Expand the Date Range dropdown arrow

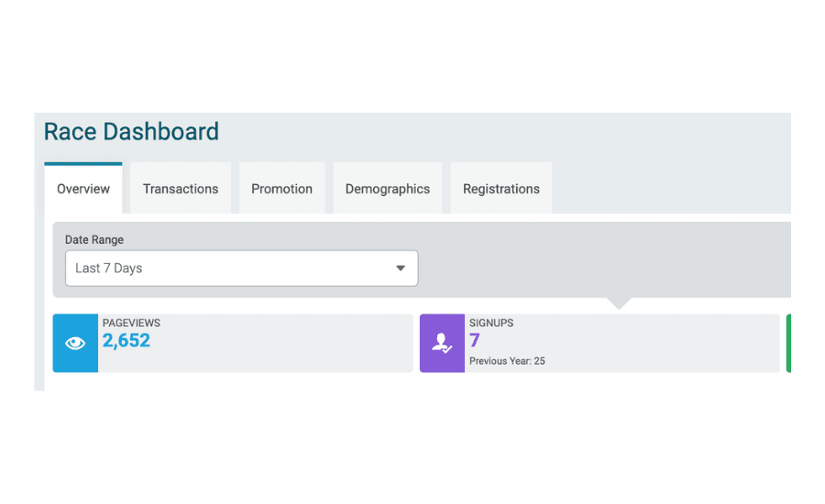point(401,268)
